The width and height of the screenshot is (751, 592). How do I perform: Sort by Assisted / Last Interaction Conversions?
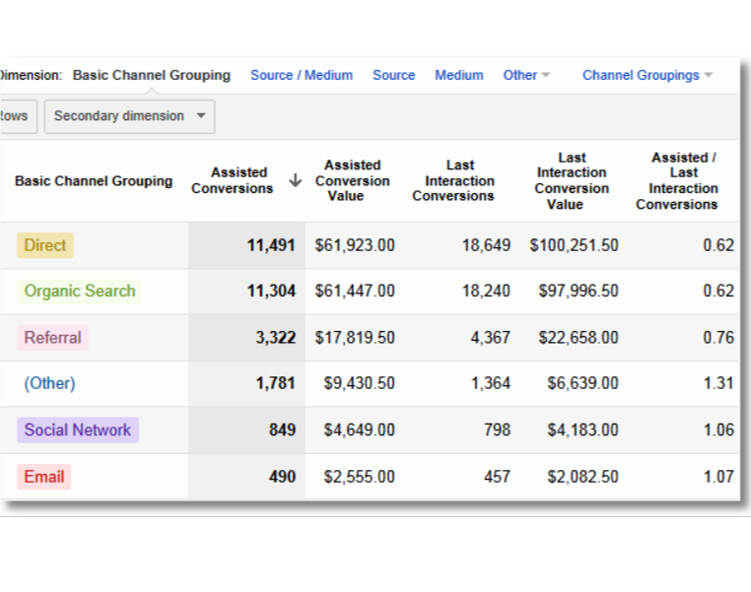click(x=677, y=181)
